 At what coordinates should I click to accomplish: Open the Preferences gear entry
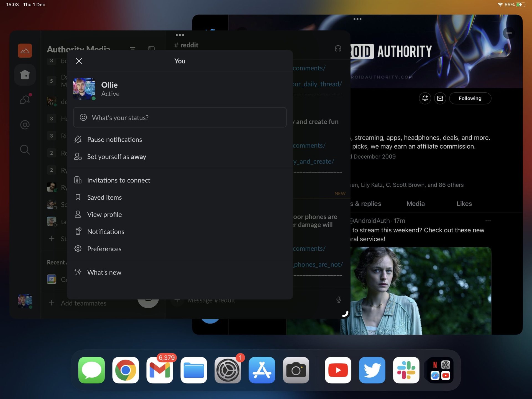coord(104,249)
